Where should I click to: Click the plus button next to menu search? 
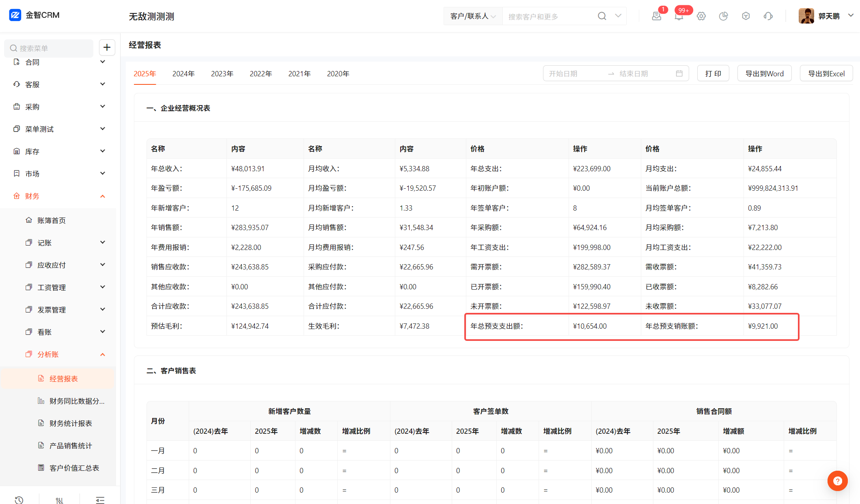point(107,47)
